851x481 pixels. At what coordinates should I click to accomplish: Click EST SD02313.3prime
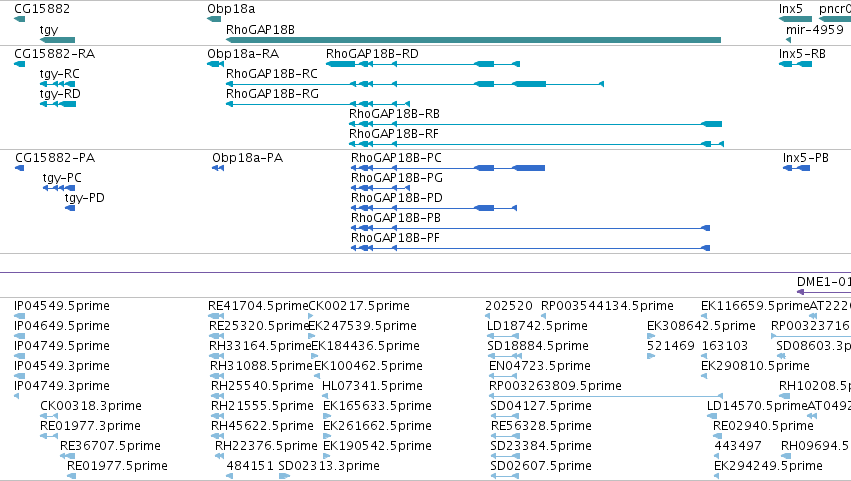pyautogui.click(x=329, y=467)
